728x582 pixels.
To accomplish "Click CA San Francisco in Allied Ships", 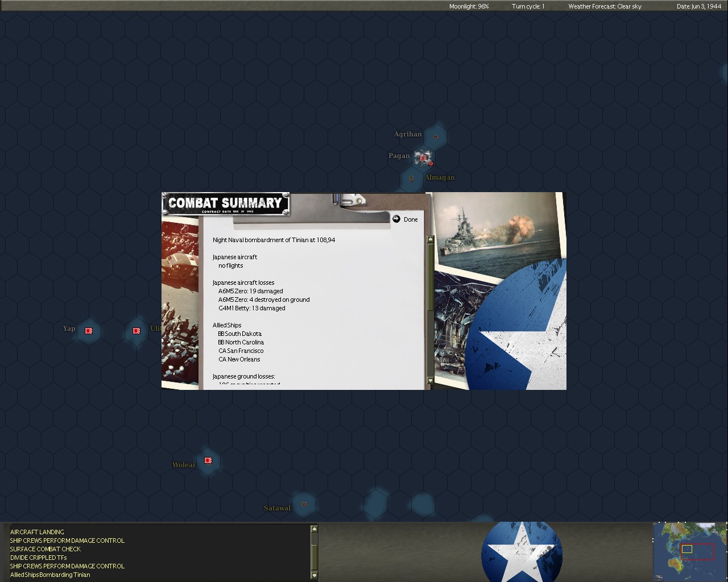I will click(x=241, y=351).
